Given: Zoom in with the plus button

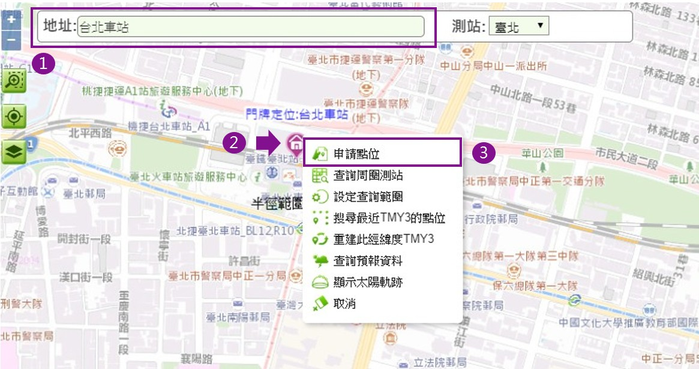Looking at the screenshot, I should pos(11,20).
